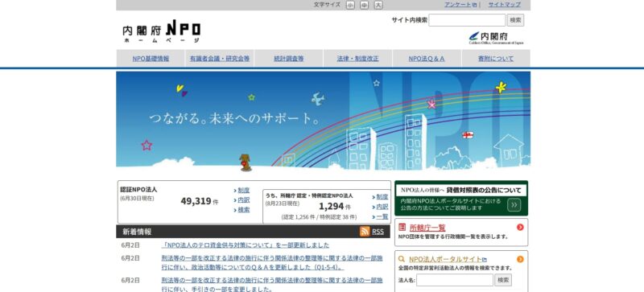Open the 法律・制度改正 menu
This screenshot has width=644, height=292.
tap(357, 59)
